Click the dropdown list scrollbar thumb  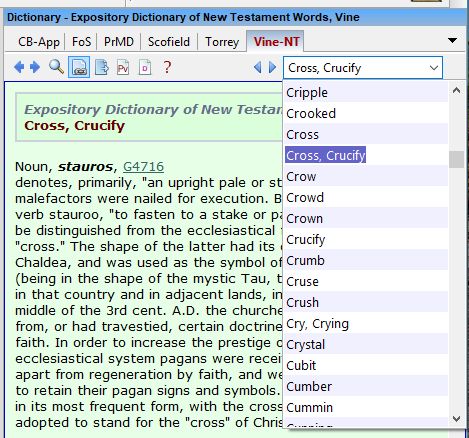[456, 160]
